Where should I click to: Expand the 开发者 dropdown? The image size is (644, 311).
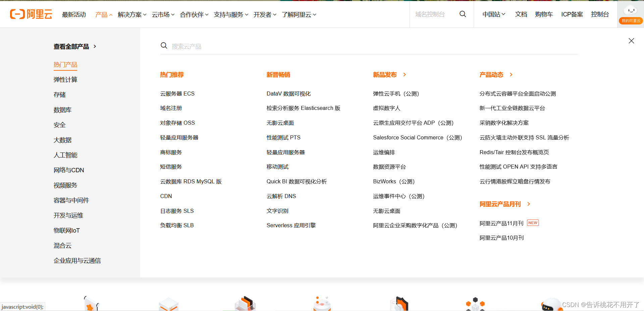[265, 15]
